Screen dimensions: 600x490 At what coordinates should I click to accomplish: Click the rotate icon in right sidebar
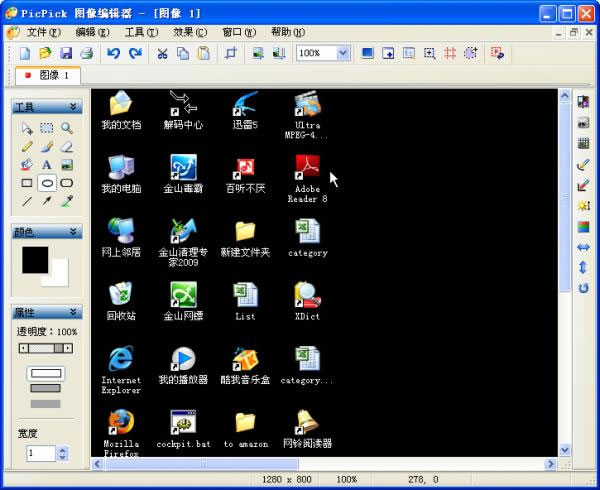coord(583,288)
